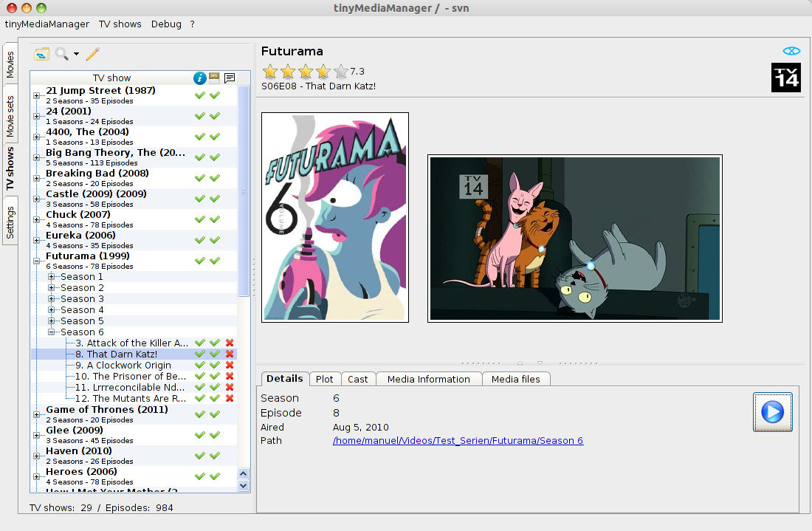Select episode 10. The Prisoner of Be...
Image resolution: width=812 pixels, height=531 pixels.
131,376
